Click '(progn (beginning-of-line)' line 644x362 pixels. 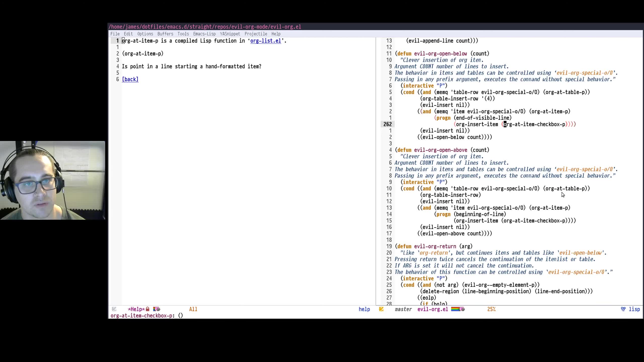click(470, 214)
